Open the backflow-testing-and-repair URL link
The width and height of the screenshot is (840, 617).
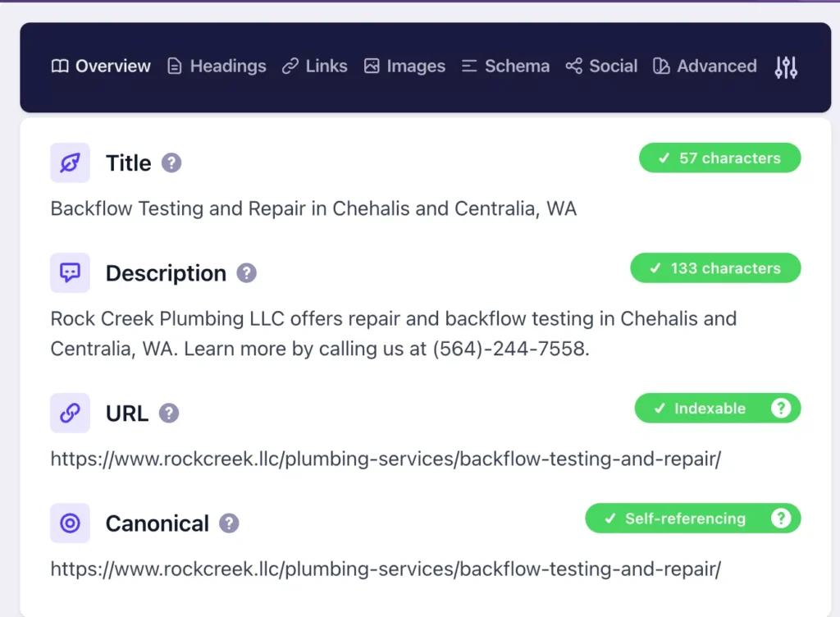click(x=386, y=459)
